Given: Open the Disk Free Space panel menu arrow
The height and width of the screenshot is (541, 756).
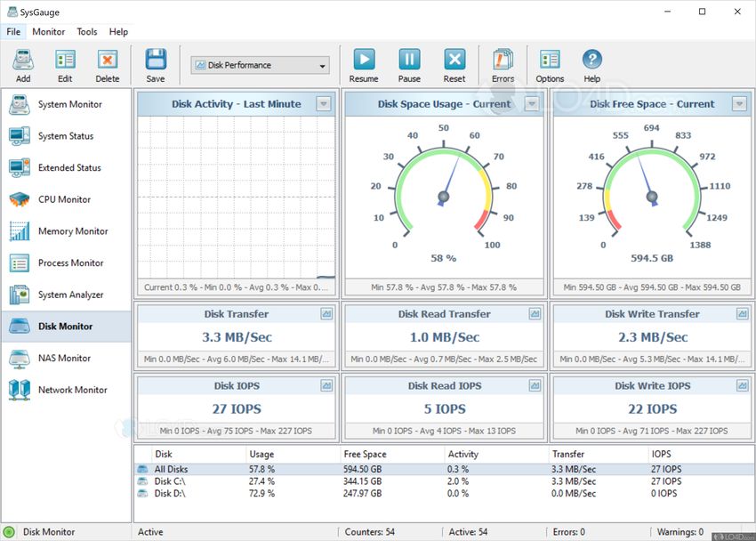Looking at the screenshot, I should (x=739, y=104).
